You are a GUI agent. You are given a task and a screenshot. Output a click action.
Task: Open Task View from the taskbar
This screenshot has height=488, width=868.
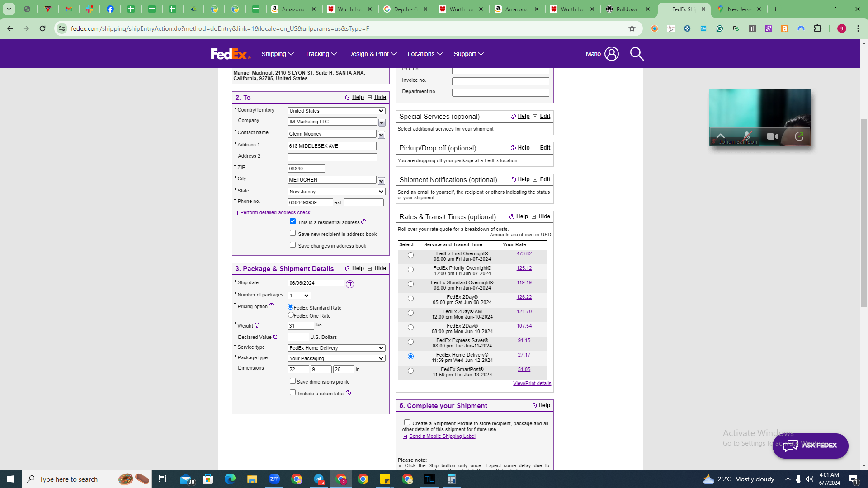point(163,479)
